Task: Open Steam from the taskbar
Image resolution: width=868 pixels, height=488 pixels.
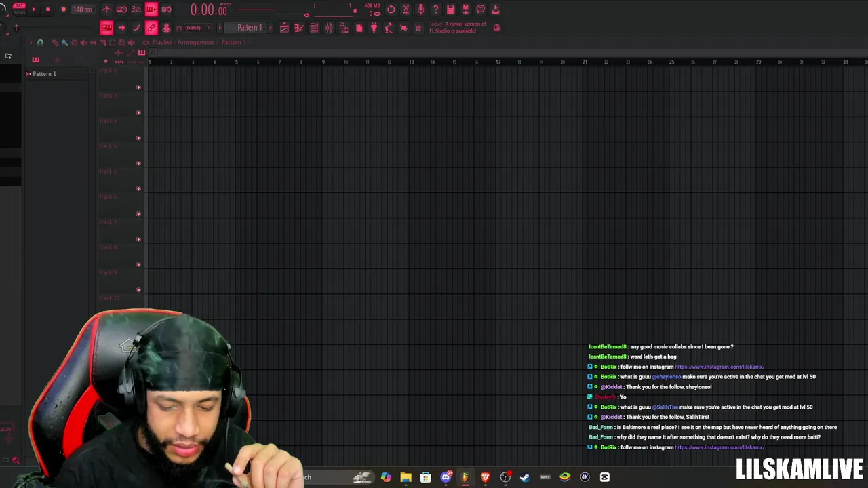Action: [525, 477]
